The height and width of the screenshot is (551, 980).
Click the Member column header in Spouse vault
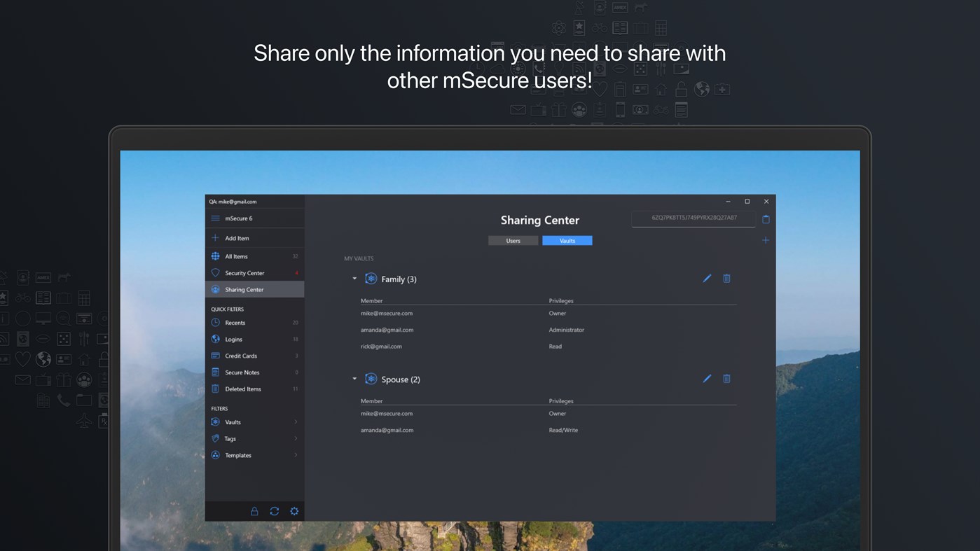click(371, 401)
